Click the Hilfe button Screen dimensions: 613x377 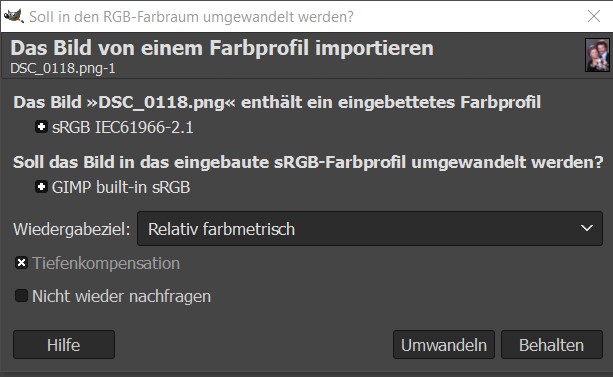coord(64,345)
